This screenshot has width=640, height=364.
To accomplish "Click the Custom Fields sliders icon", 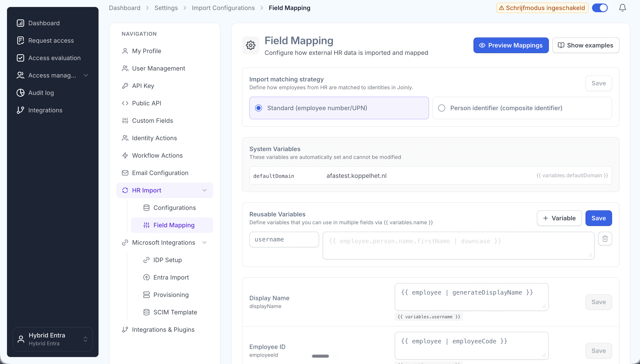I will point(125,121).
